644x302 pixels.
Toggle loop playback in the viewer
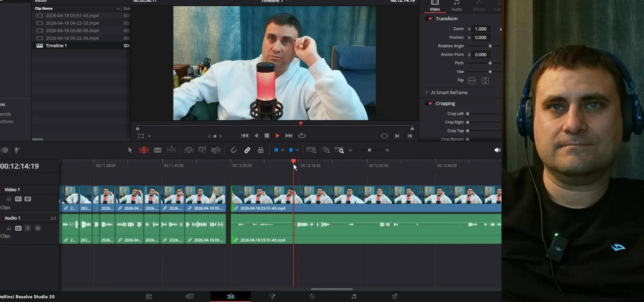[302, 136]
